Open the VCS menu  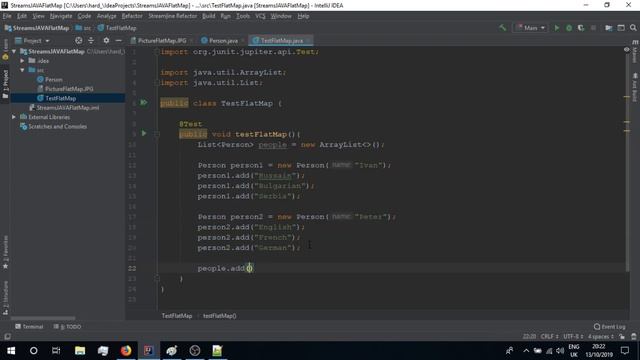(260, 16)
